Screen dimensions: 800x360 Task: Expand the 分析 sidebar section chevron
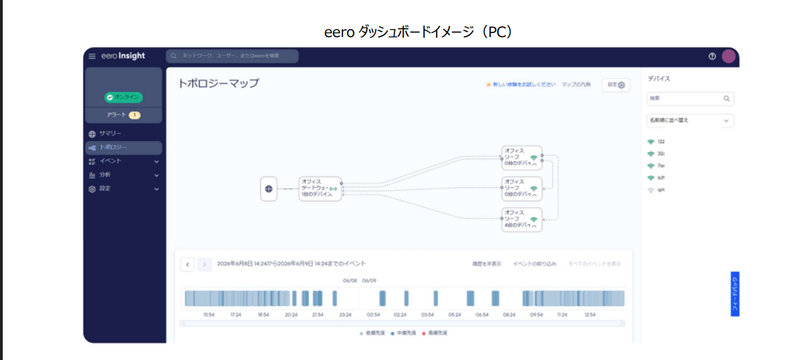click(156, 175)
